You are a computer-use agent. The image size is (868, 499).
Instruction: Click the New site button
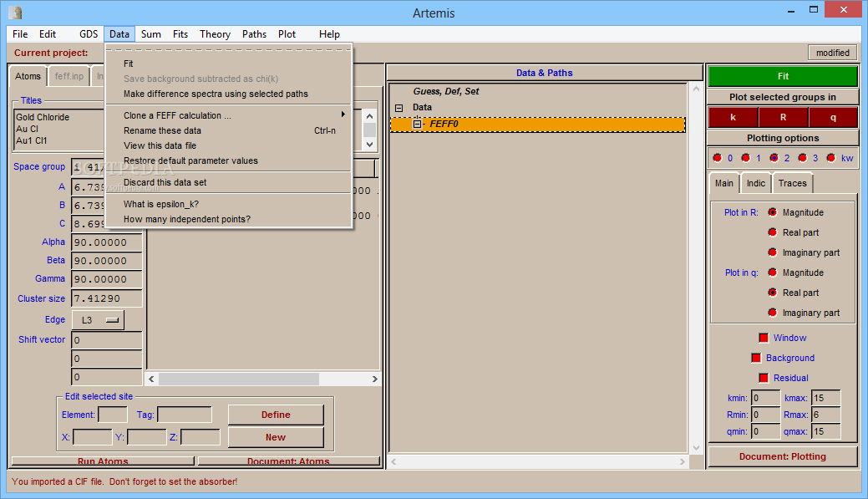[x=276, y=437]
